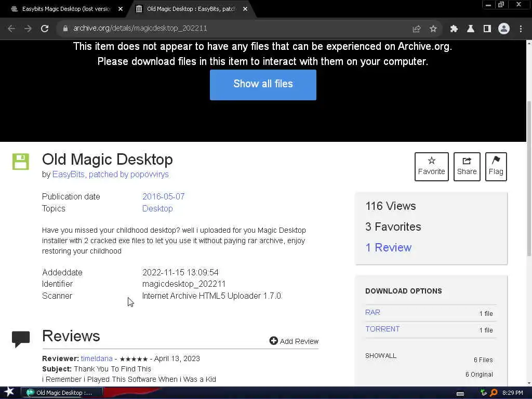Open the Extensions puzzle icon

coord(454,29)
